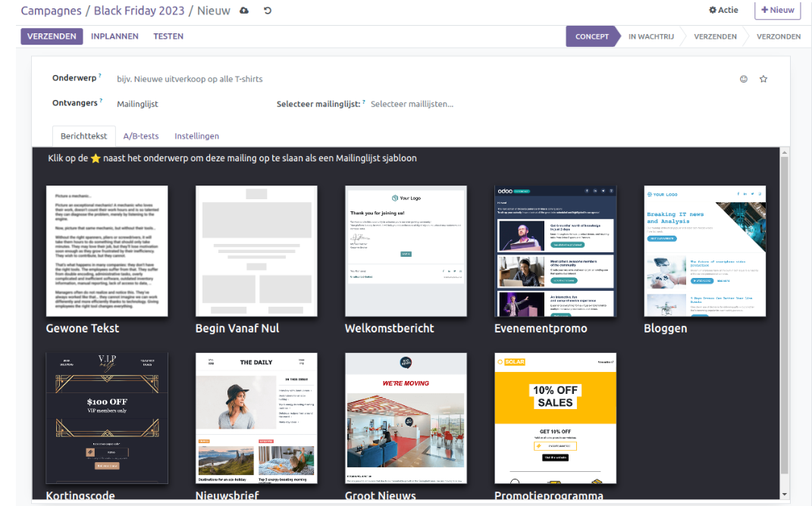This screenshot has height=506, width=812.
Task: Choose the Groot Nieuws We're Moving thumbnail
Action: click(406, 418)
